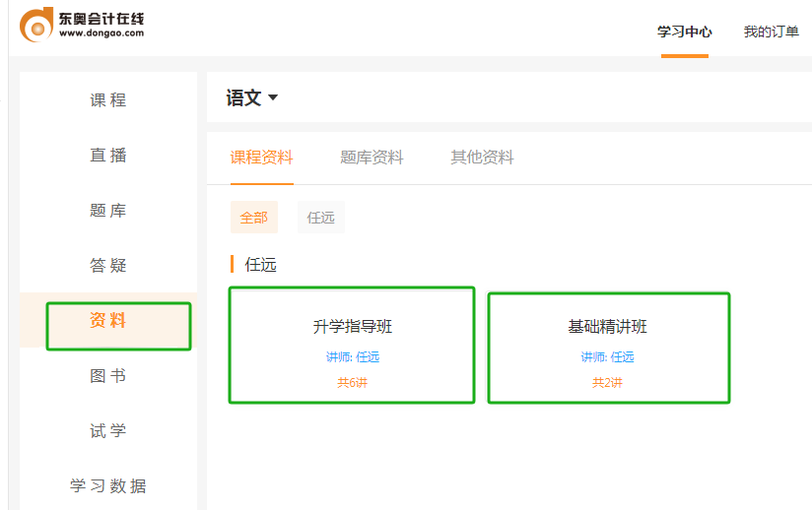The width and height of the screenshot is (812, 510).
Task: Open 学习数据 in the sidebar
Action: [x=108, y=486]
